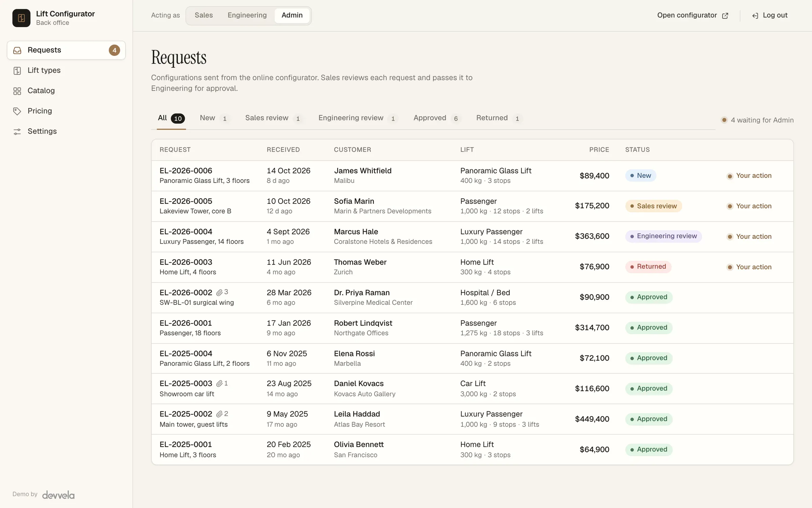This screenshot has height=508, width=812.
Task: Click the $314,700 price
Action: pos(592,327)
